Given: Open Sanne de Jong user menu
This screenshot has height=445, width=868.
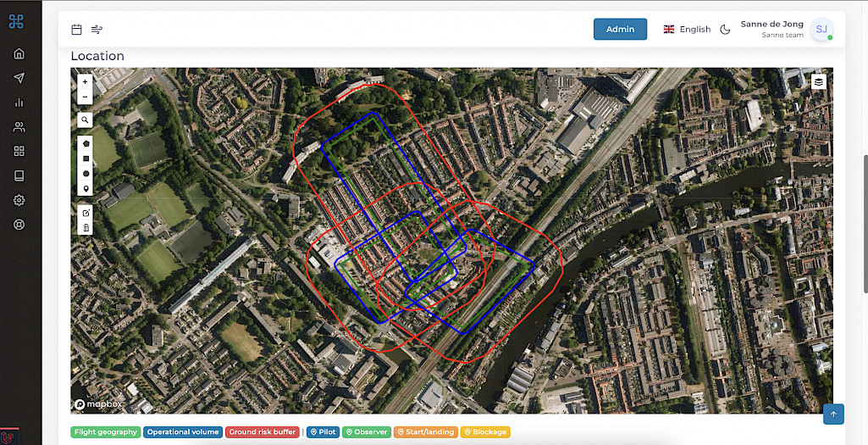Looking at the screenshot, I should (x=785, y=30).
